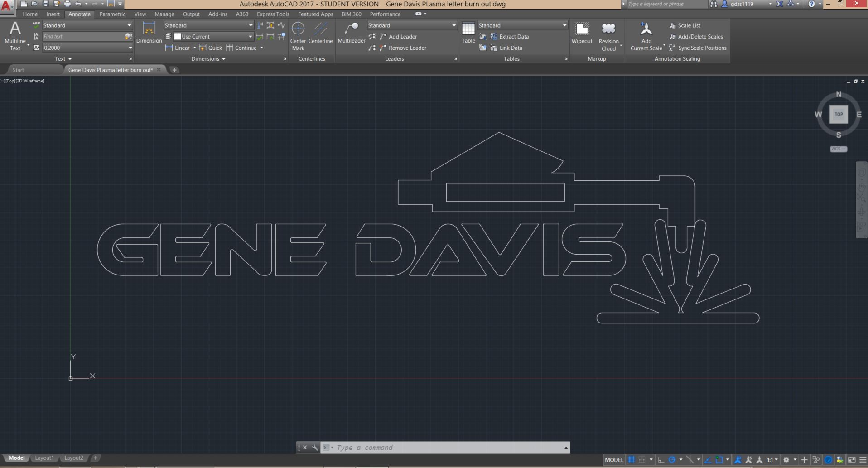868x468 pixels.
Task: Select the Wipeout tool
Action: point(582,33)
